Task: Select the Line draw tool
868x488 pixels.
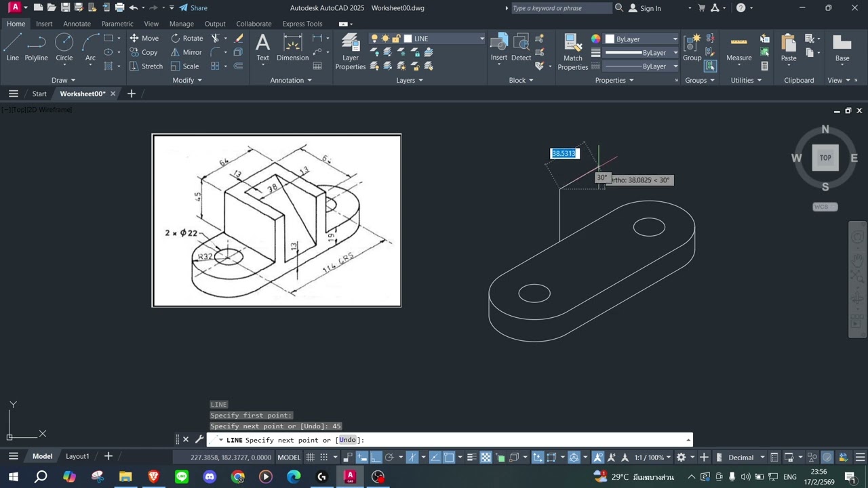Action: [x=12, y=47]
